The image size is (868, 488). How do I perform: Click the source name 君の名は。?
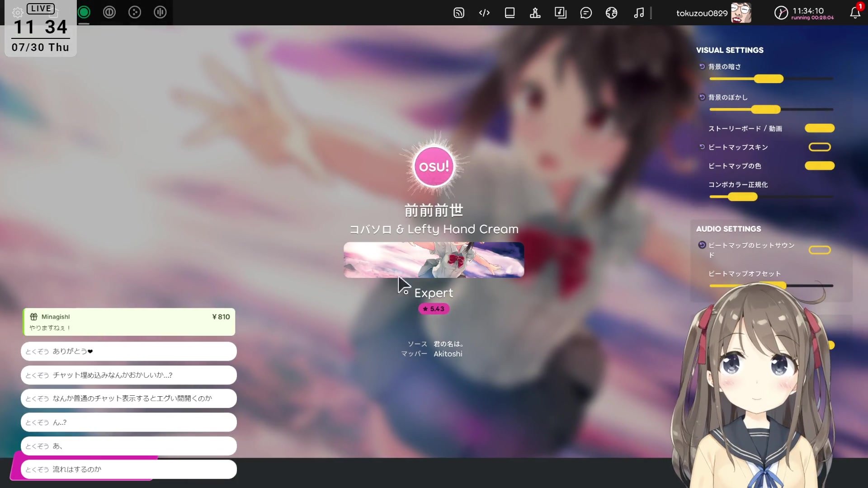pos(448,344)
